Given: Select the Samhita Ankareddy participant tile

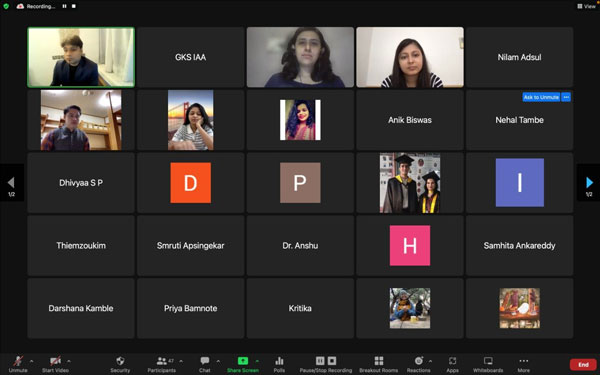Looking at the screenshot, I should (x=519, y=245).
